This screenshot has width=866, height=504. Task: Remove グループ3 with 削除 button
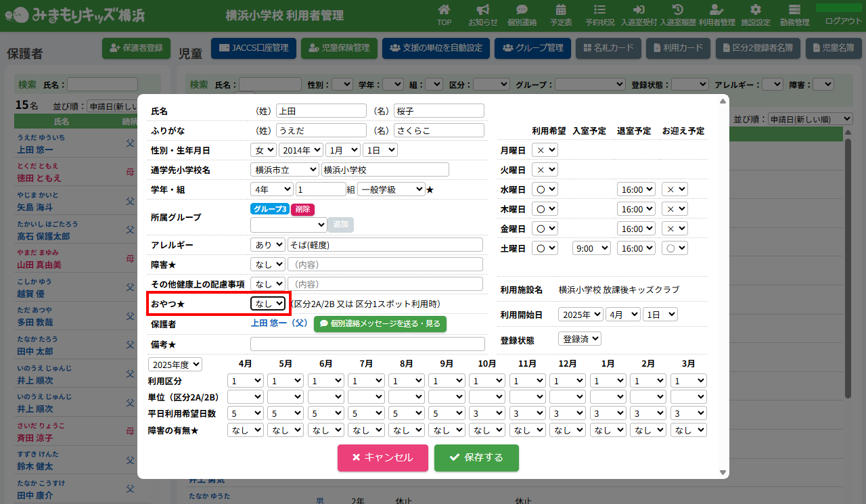(x=302, y=209)
